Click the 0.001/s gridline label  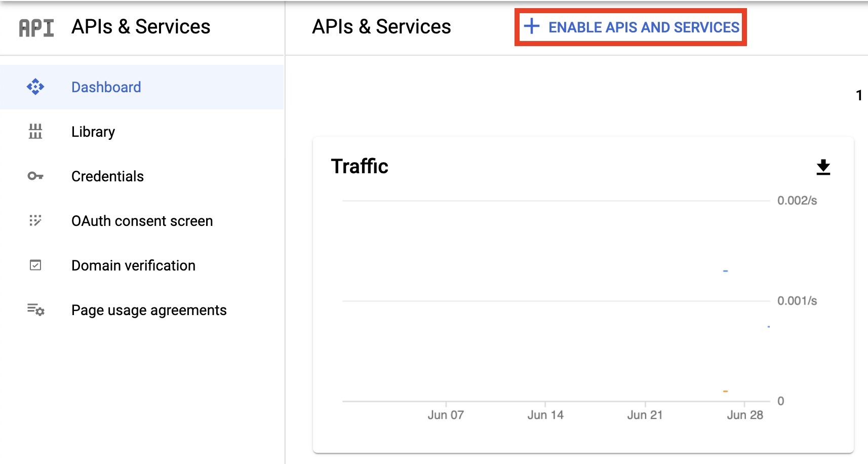coord(797,301)
